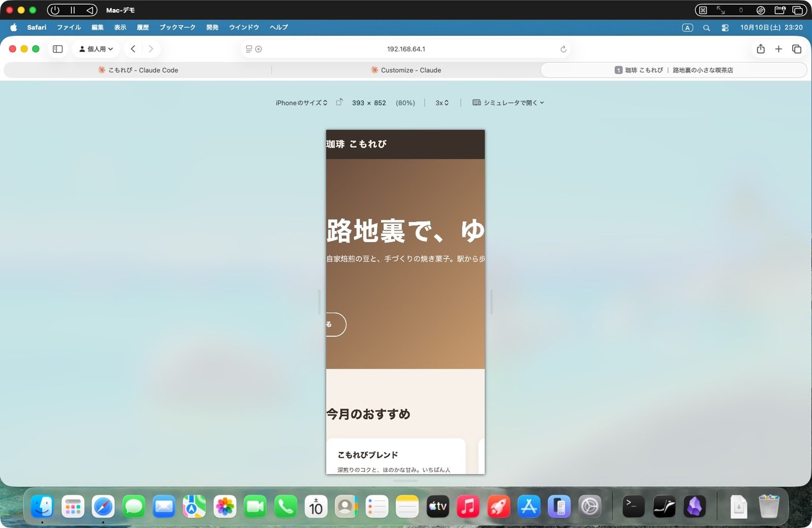
Task: Open Terminal from the Dock
Action: (x=633, y=507)
